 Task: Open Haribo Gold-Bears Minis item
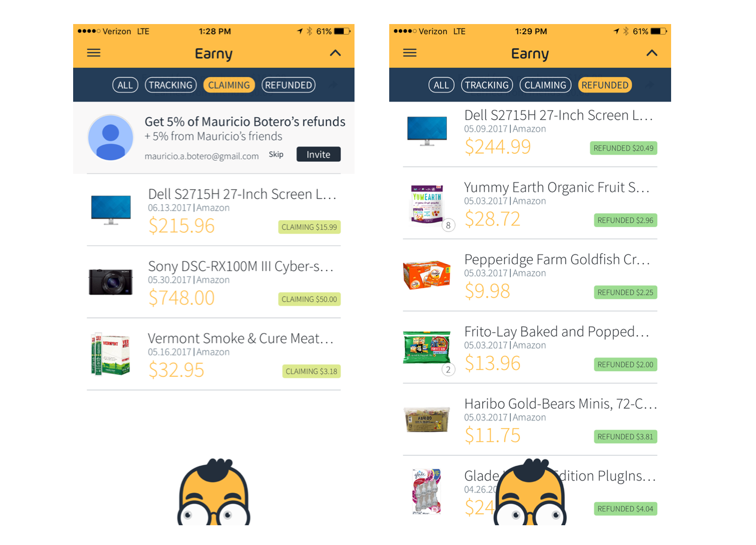pos(530,420)
